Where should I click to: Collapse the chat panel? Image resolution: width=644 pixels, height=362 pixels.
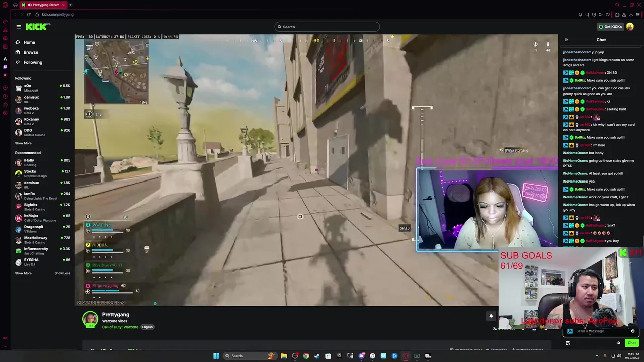pos(566,40)
